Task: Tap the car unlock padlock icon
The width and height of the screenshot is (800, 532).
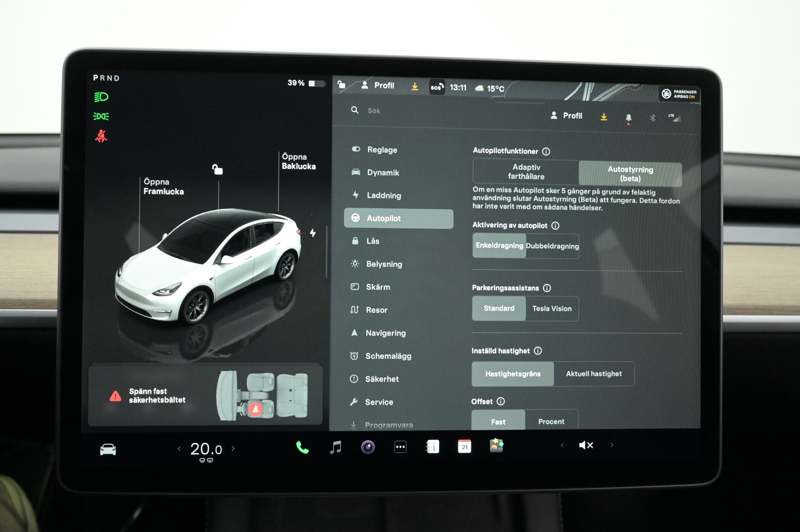Action: click(x=217, y=169)
